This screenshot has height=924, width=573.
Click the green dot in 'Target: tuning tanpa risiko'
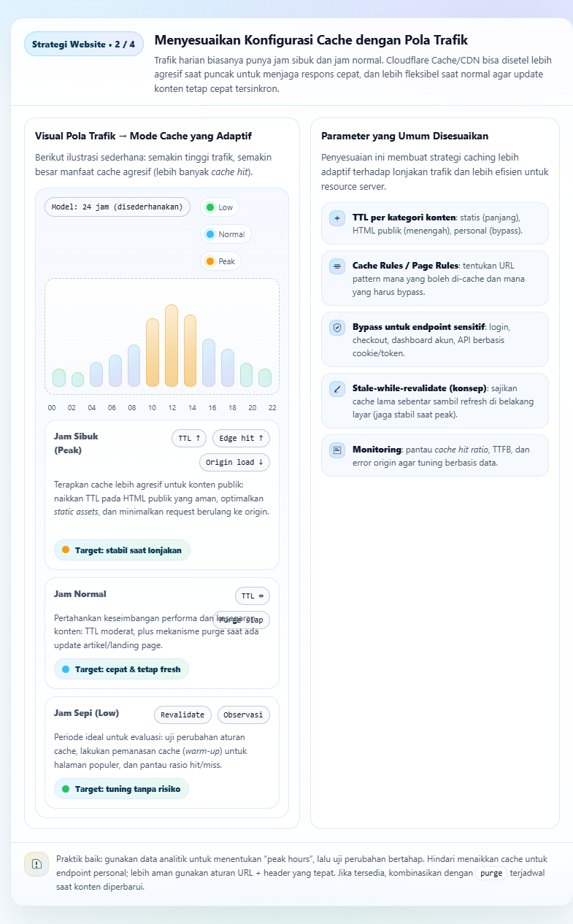click(66, 789)
